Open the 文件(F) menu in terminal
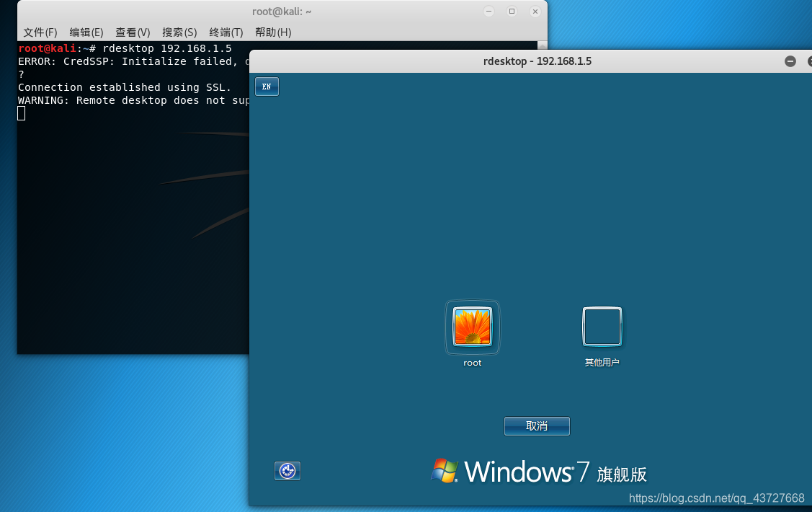This screenshot has width=812, height=512. (x=40, y=32)
